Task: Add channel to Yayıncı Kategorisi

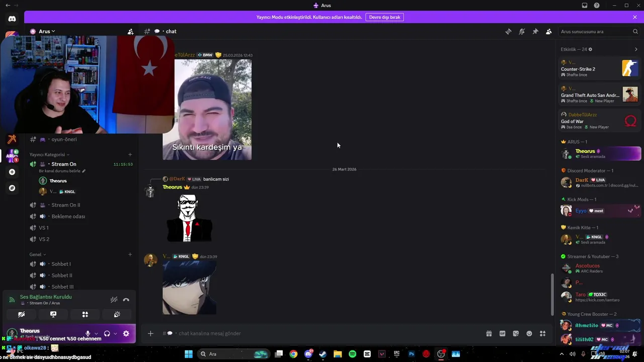Action: [x=130, y=154]
